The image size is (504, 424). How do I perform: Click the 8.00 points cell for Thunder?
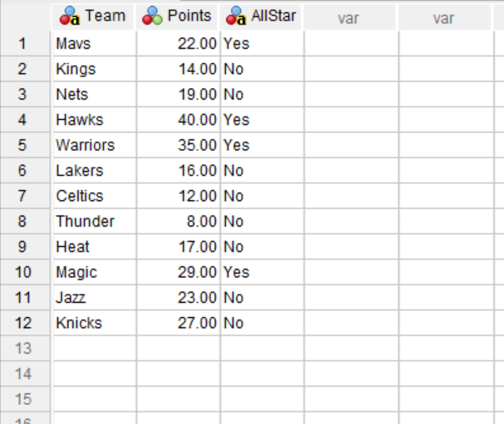pyautogui.click(x=178, y=221)
